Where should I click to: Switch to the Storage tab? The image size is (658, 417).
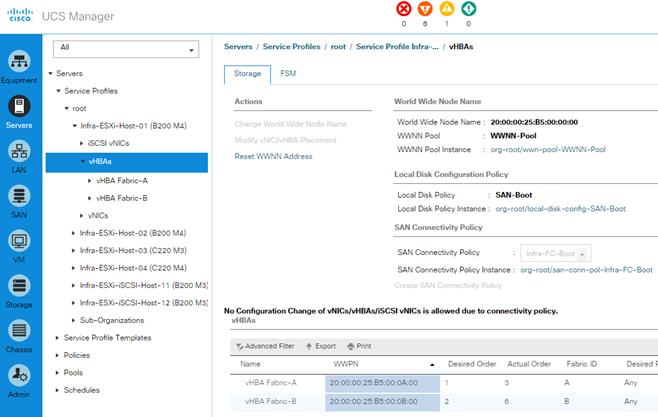coord(248,74)
